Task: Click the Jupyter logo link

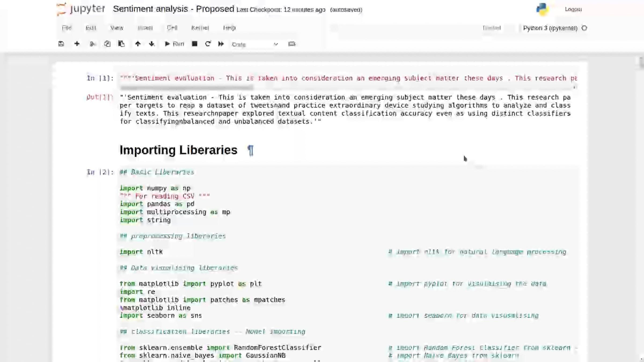Action: tap(81, 9)
